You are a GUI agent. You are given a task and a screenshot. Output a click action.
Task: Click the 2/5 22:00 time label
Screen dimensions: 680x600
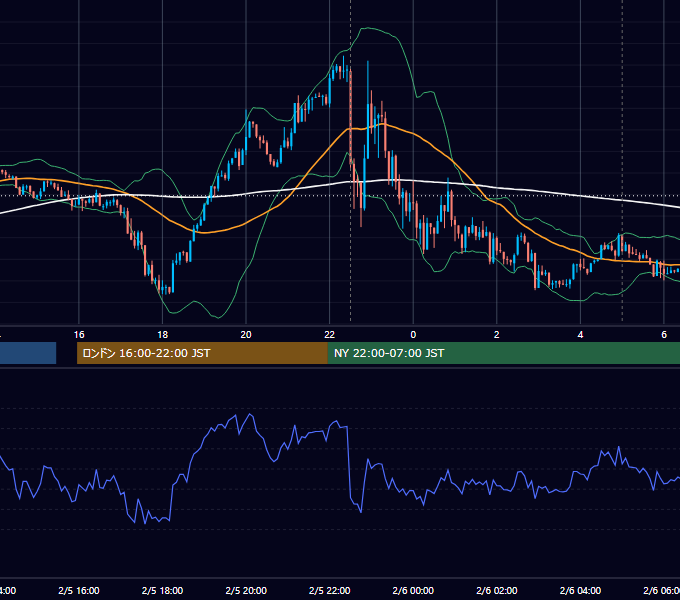coord(330,590)
